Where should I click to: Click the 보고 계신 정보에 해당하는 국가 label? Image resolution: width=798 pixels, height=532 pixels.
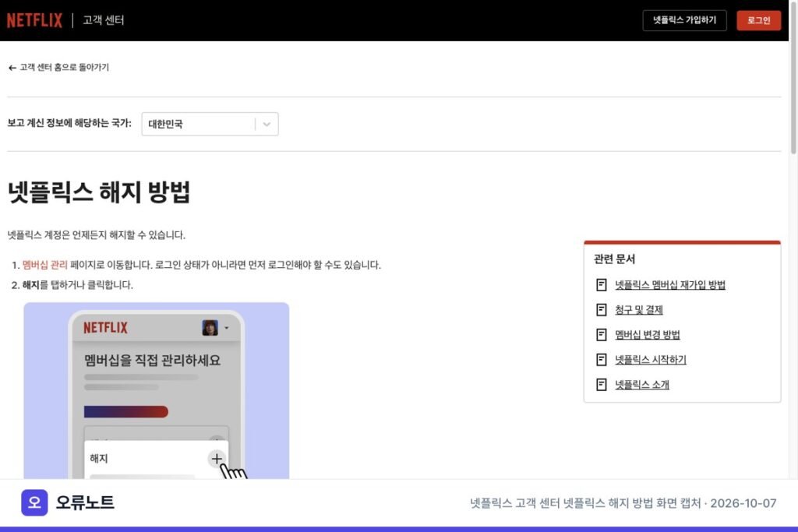(69, 123)
